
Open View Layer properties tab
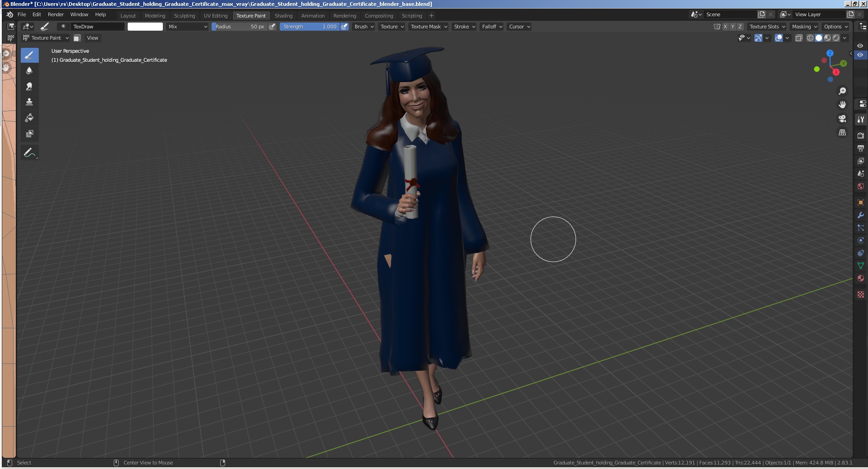click(861, 161)
